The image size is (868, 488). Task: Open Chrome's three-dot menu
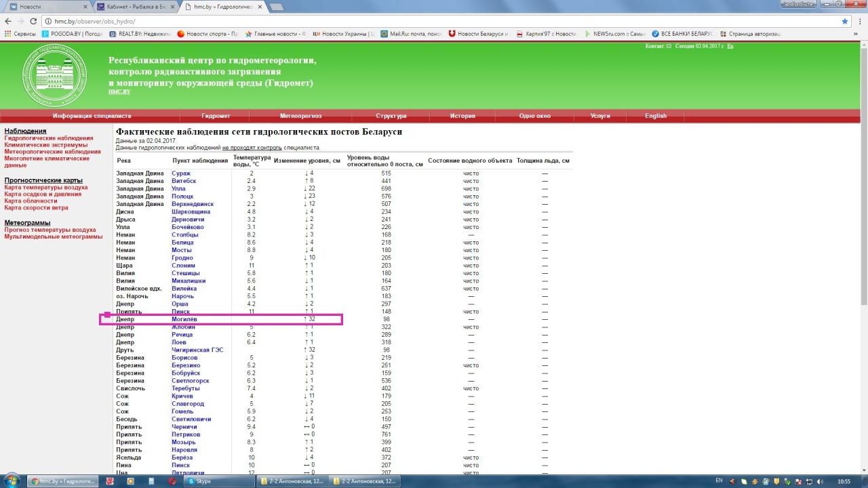[x=859, y=21]
